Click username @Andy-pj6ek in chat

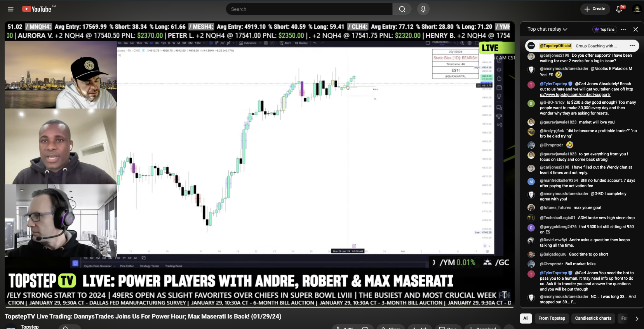tap(552, 131)
